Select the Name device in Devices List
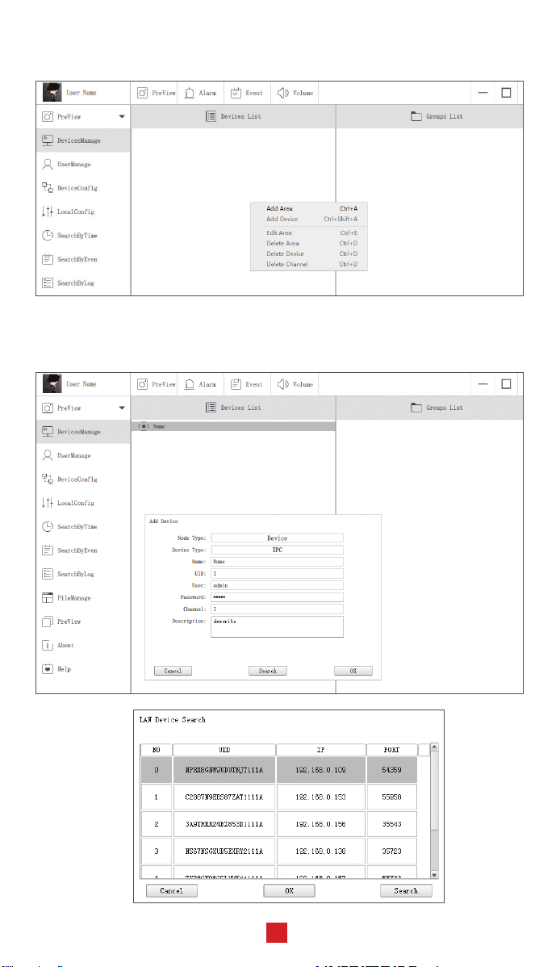This screenshot has width=560, height=967. click(233, 426)
